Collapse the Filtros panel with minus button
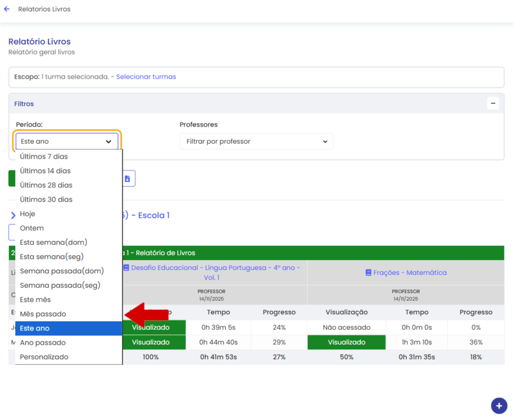The image size is (514, 420). pyautogui.click(x=493, y=103)
